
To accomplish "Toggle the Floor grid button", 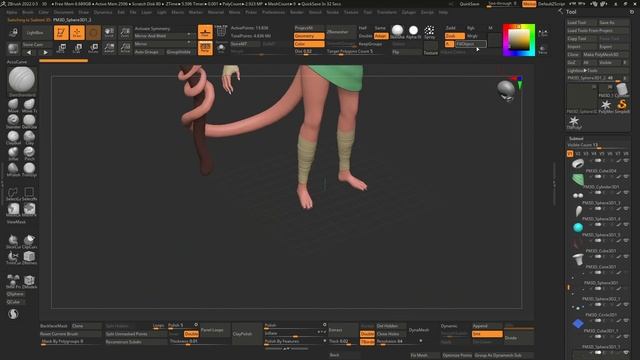I will click(x=205, y=32).
